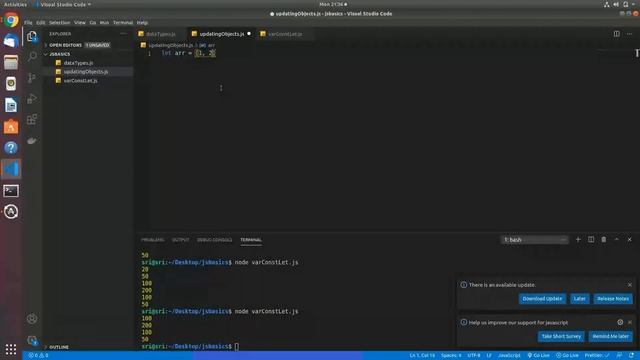The image size is (640, 360).
Task: Open settings gear on survey notification
Action: pos(620,322)
